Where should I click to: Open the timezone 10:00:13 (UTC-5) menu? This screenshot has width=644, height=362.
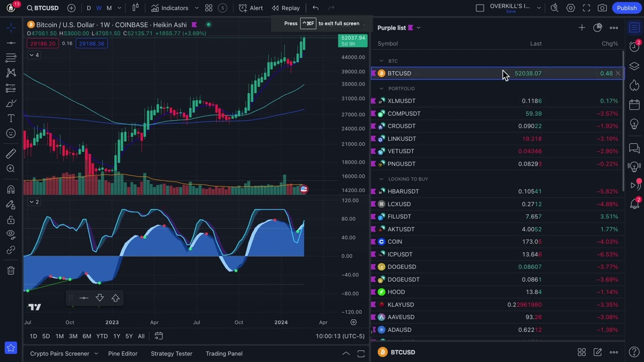[340, 336]
